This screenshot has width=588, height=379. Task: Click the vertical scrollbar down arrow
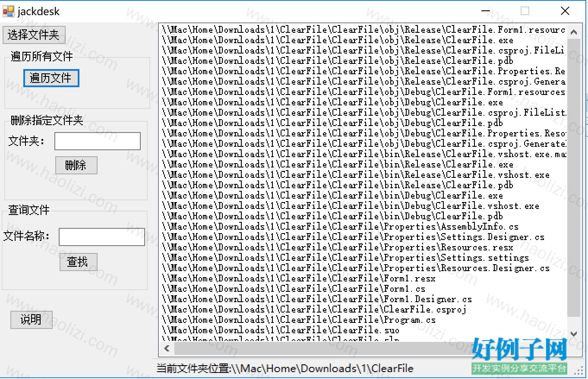[x=574, y=334]
